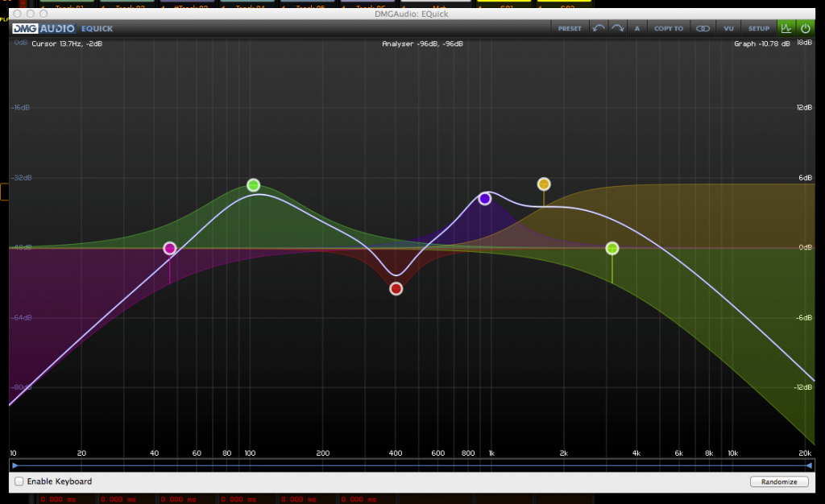Image resolution: width=825 pixels, height=504 pixels.
Task: Open the SETUP menu
Action: pos(759,28)
